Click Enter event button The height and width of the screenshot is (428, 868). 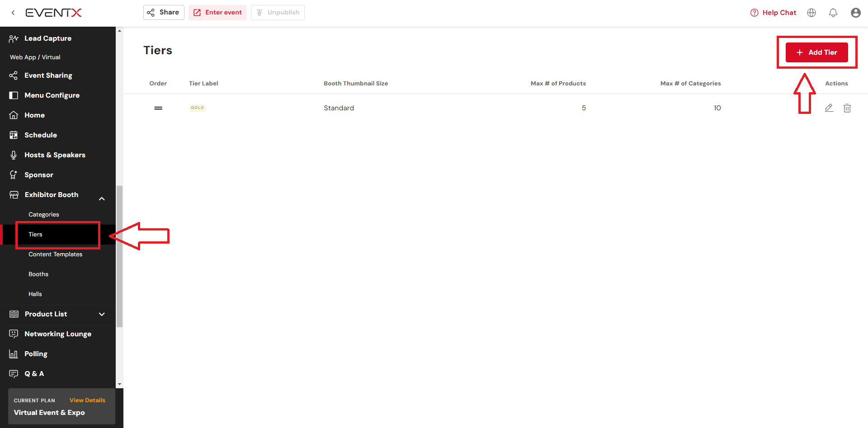(x=217, y=13)
